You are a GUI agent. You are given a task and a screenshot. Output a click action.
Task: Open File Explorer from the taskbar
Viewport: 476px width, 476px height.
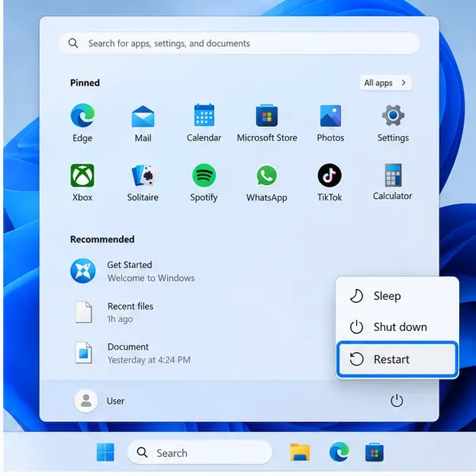click(x=300, y=452)
